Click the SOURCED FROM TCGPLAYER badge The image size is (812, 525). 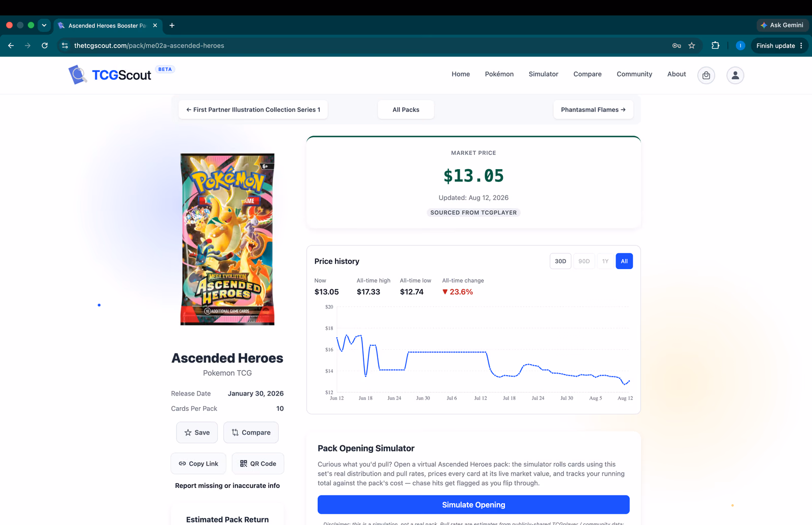click(473, 213)
